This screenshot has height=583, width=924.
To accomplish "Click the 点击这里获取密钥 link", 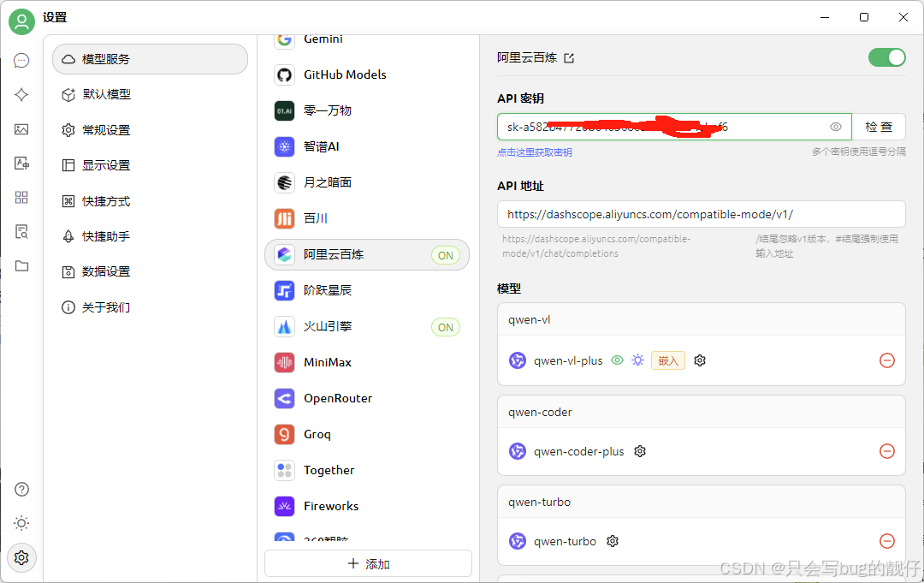I will 535,152.
